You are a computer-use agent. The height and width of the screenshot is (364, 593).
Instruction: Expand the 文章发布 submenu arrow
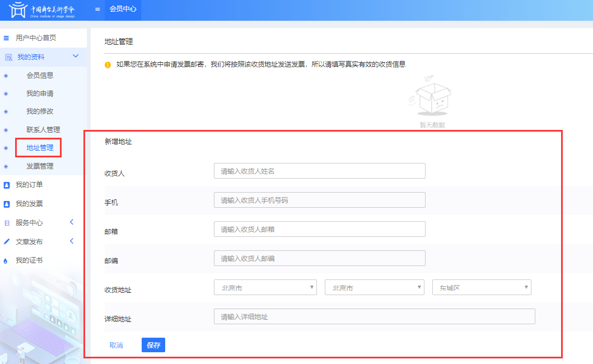point(72,241)
